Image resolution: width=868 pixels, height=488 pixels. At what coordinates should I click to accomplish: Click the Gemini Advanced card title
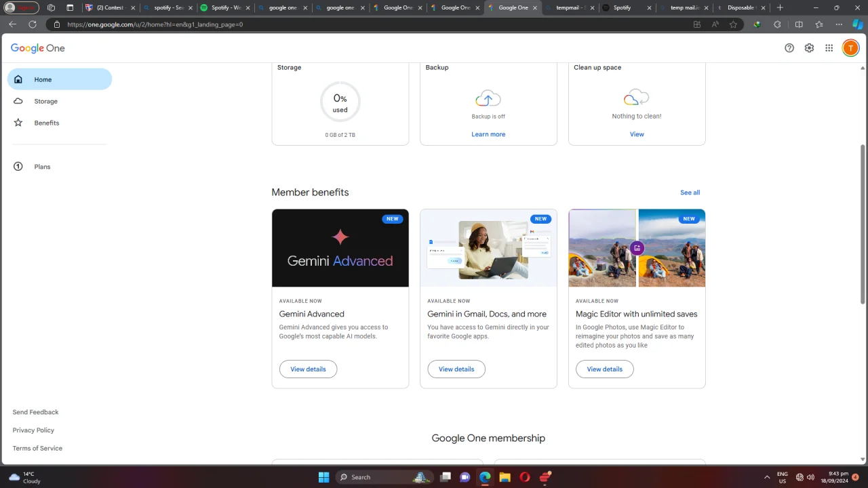click(312, 314)
